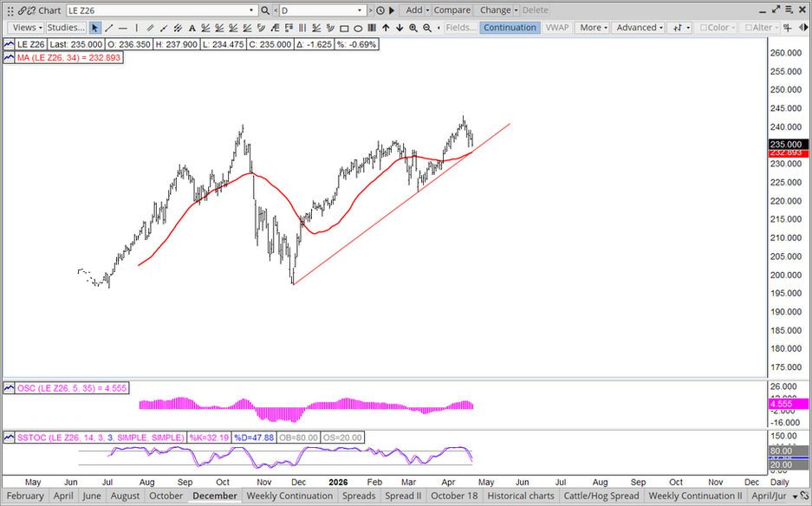Click the Add button
This screenshot has height=506, width=812.
[x=413, y=10]
